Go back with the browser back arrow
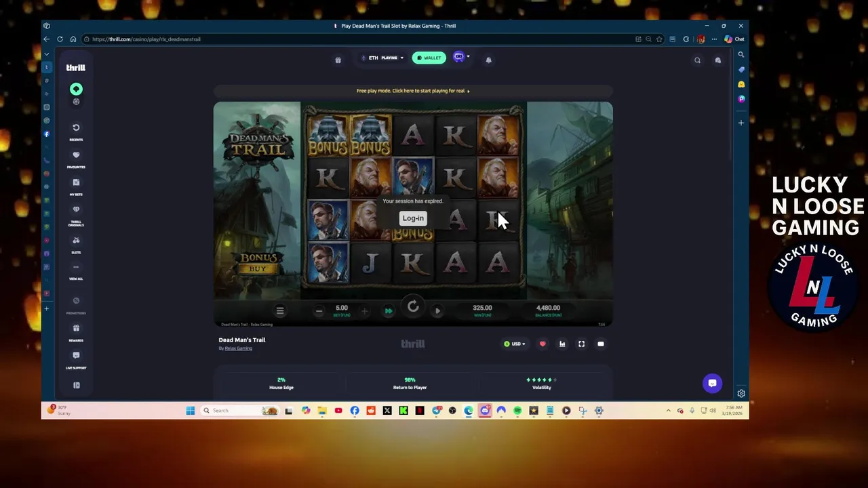868x488 pixels. 46,39
